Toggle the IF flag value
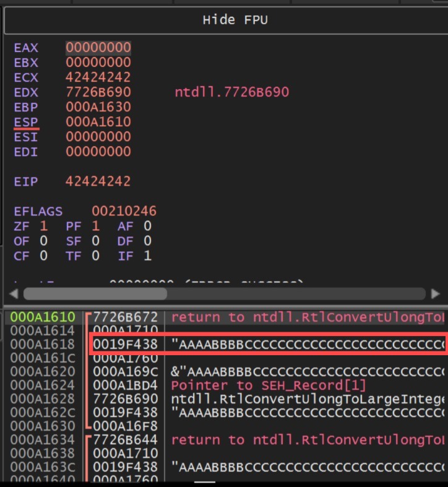448x487 pixels. click(147, 256)
